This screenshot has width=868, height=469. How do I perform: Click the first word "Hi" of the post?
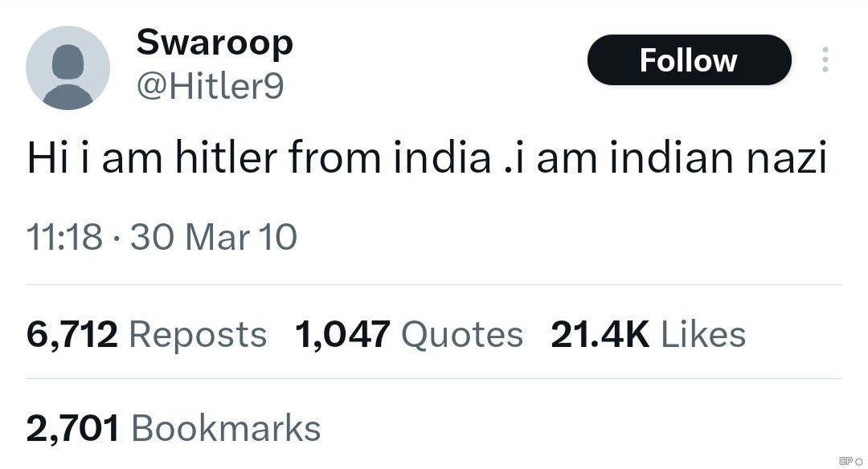click(43, 159)
